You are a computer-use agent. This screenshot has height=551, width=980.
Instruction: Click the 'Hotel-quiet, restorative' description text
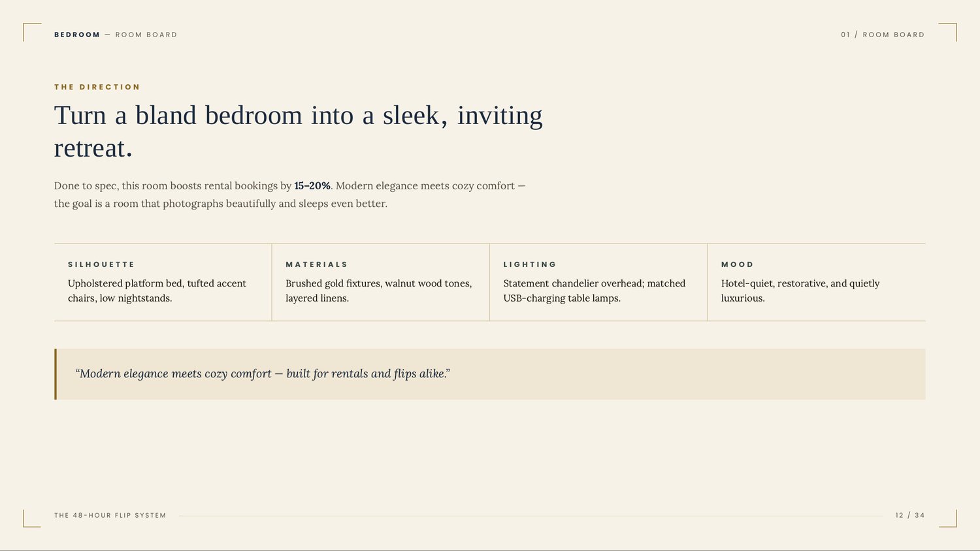tap(800, 291)
